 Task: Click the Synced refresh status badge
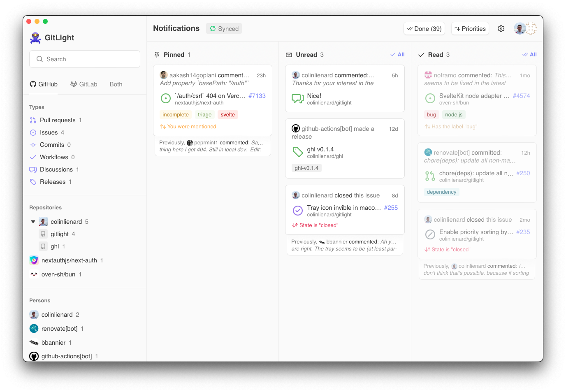tap(224, 29)
